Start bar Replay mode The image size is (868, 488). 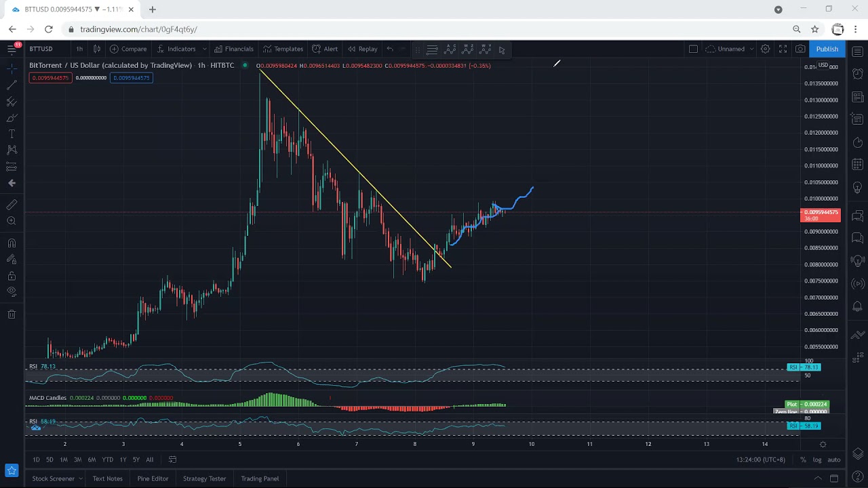pyautogui.click(x=363, y=49)
